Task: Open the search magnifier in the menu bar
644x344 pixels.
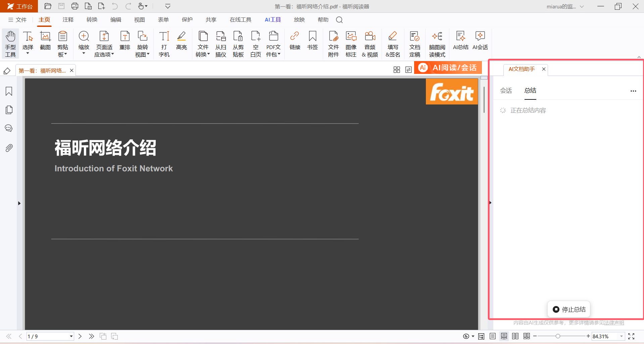Action: tap(339, 20)
